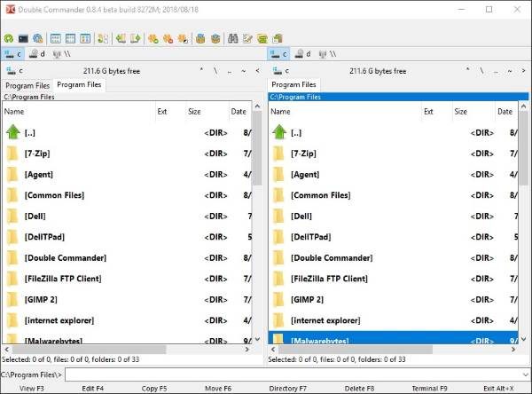Click left panel path C:\Program Files
532x394 pixels.
coord(29,97)
